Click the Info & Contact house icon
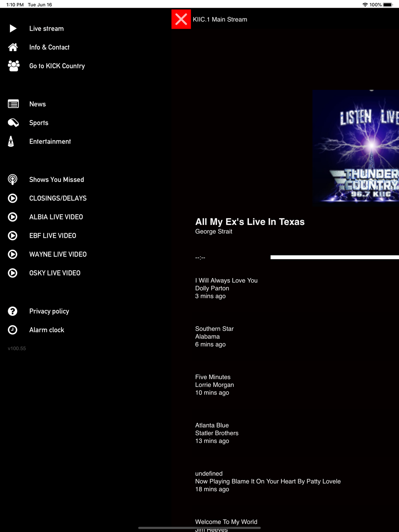This screenshot has height=532, width=399. (13, 47)
